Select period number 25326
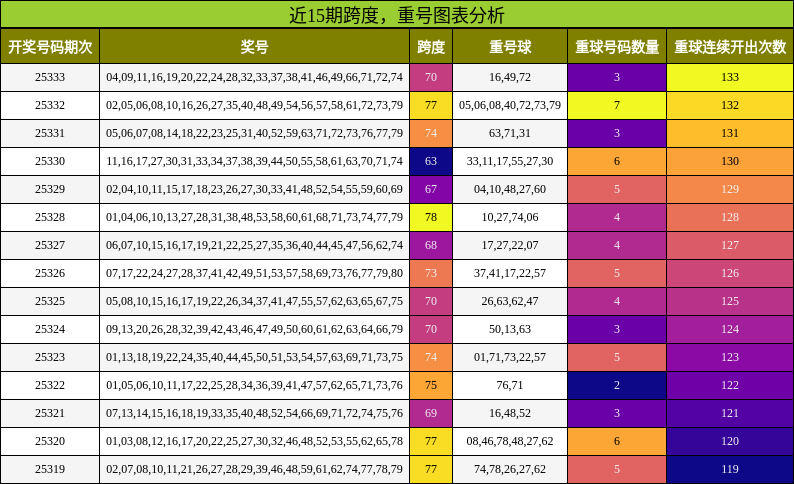Viewport: 794px width, 484px height. point(50,273)
